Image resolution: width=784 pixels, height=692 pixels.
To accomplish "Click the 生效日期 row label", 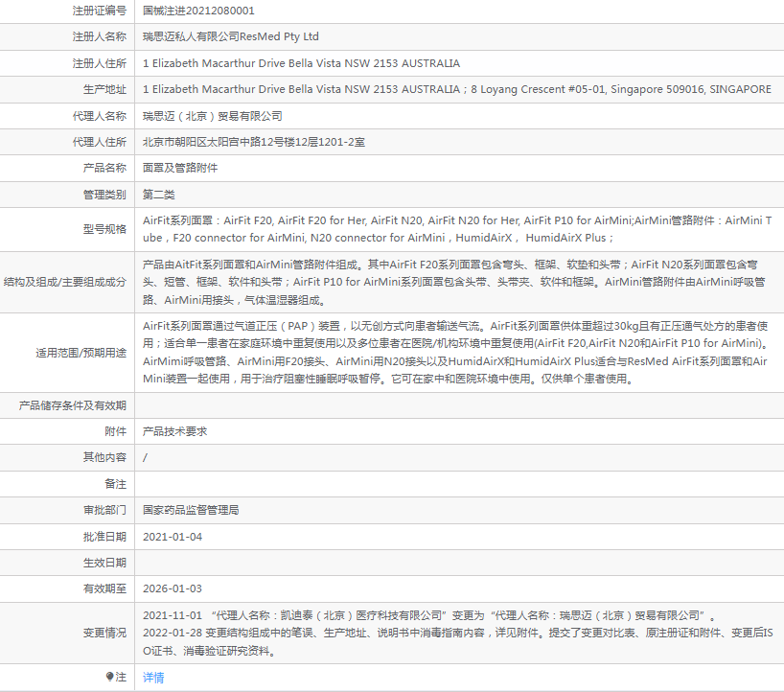I will coord(102,563).
